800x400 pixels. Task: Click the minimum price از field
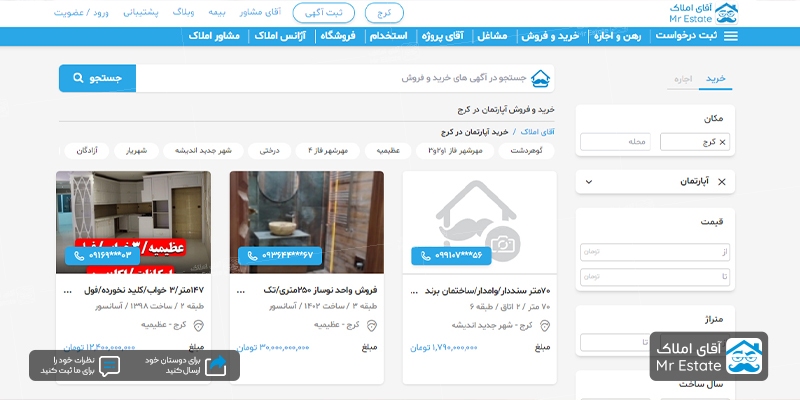tap(655, 252)
